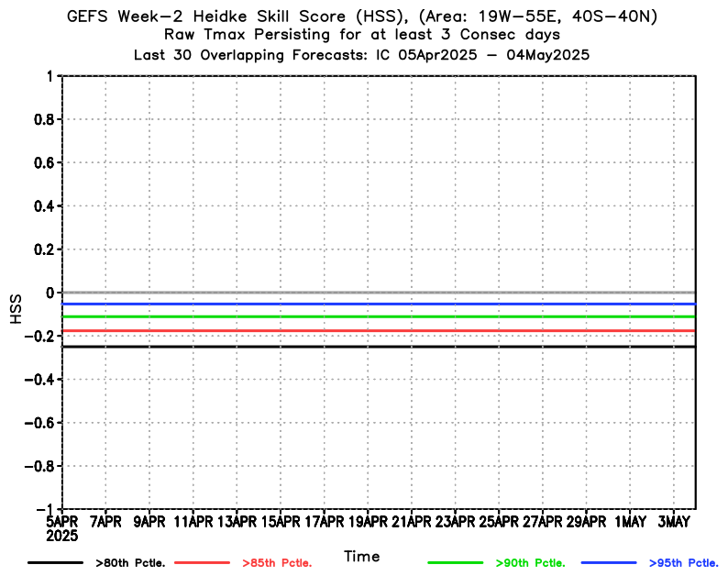728x576 pixels.
Task: Click the x-axis label '27APR'
Action: pos(542,522)
